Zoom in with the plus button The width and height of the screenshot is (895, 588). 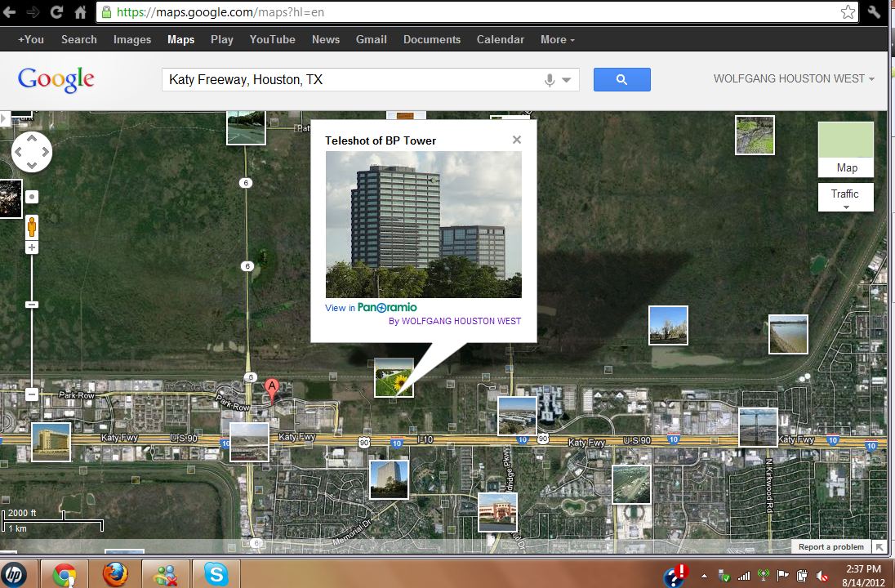pos(32,247)
